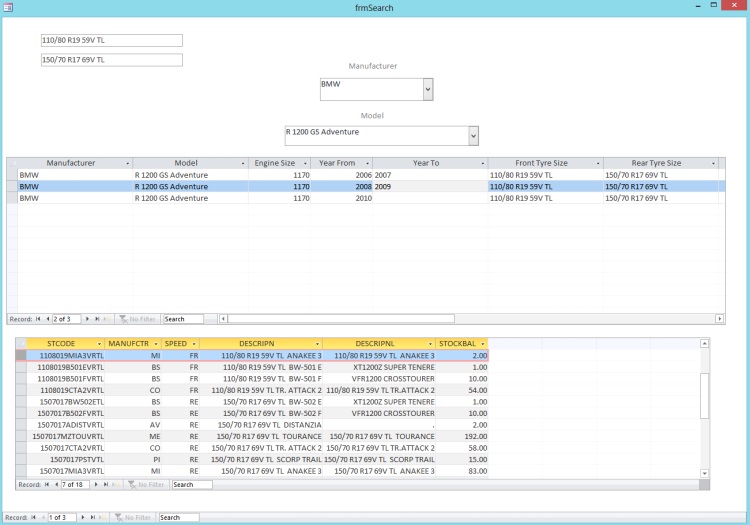Click the Search box in stock list navigator
This screenshot has height=525, width=750.
191,484
